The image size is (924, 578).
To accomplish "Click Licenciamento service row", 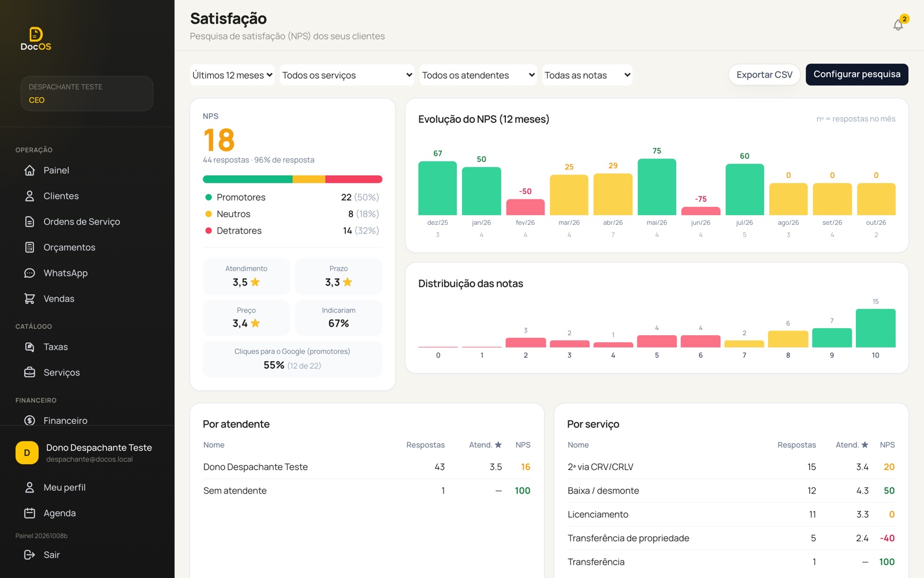I will pos(731,514).
